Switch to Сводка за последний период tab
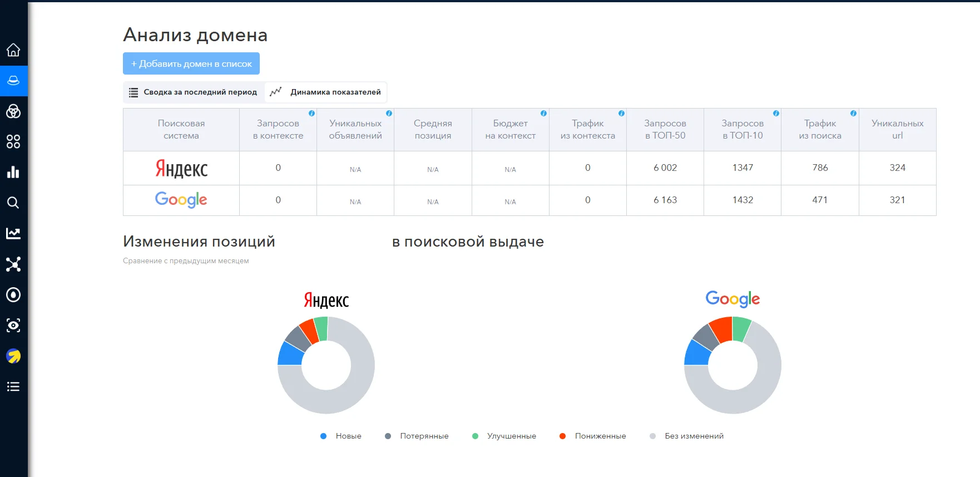The width and height of the screenshot is (980, 477). 193,92
